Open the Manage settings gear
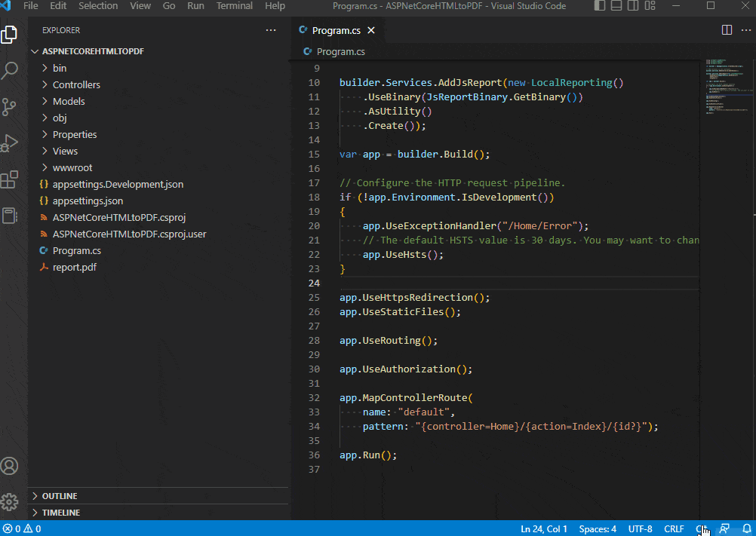Image resolution: width=756 pixels, height=536 pixels. 11,501
